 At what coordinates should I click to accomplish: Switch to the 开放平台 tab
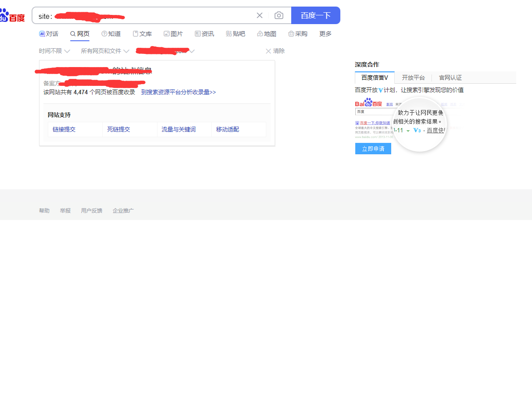point(413,78)
